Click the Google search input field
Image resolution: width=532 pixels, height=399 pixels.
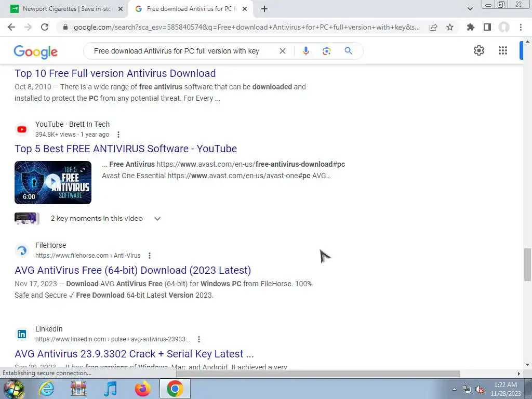[177, 51]
